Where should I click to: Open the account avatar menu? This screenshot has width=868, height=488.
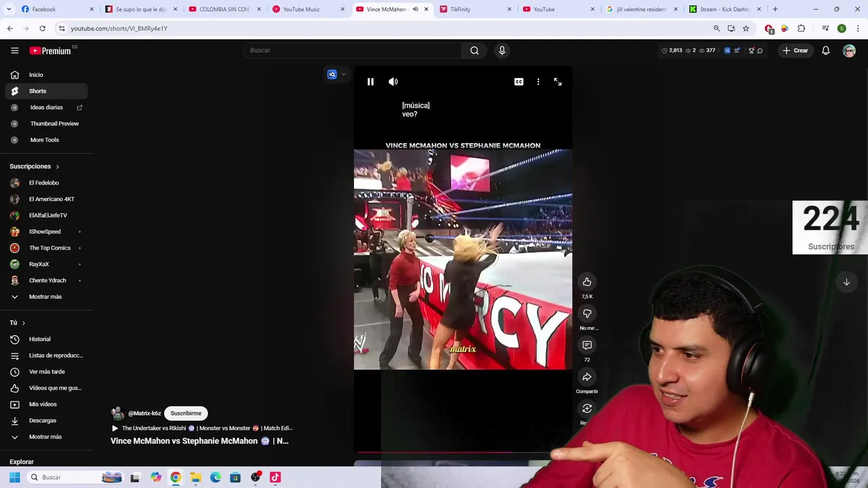849,50
